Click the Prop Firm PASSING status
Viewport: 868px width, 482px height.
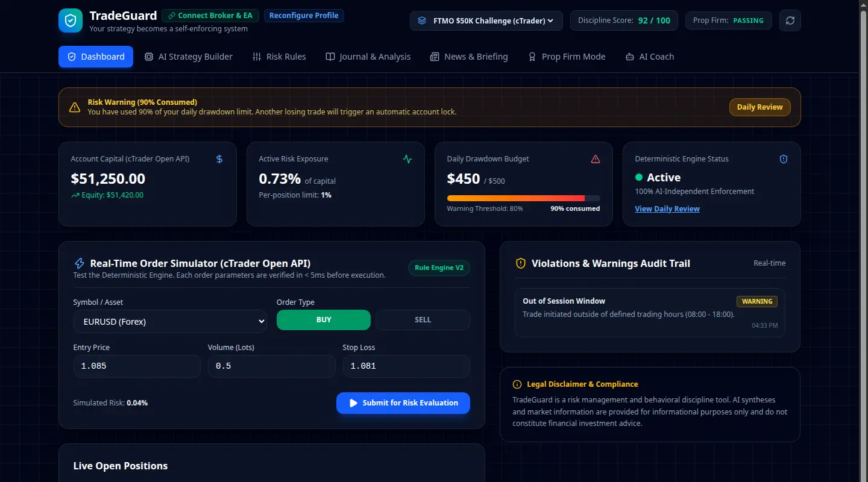click(728, 20)
